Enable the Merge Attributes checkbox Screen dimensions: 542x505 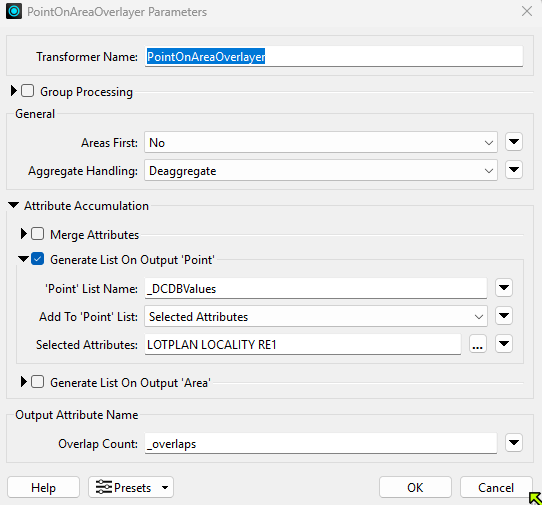37,234
